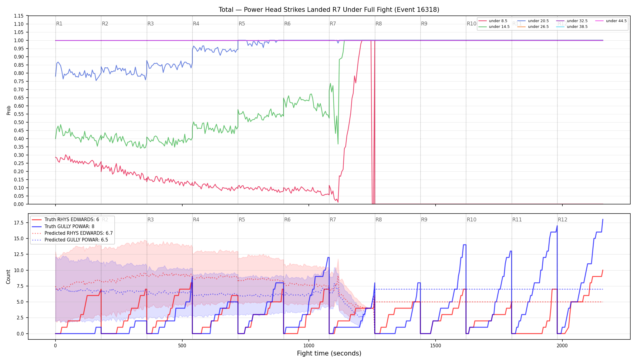This screenshot has width=637, height=364.
Task: Click the 2.5 tick on Count axis
Action: (20, 318)
